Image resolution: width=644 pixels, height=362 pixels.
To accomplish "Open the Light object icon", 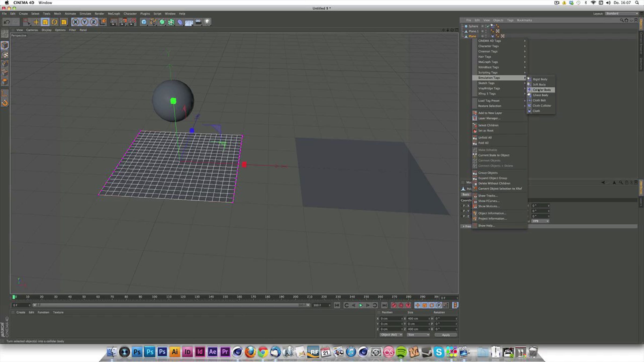I will point(207,22).
